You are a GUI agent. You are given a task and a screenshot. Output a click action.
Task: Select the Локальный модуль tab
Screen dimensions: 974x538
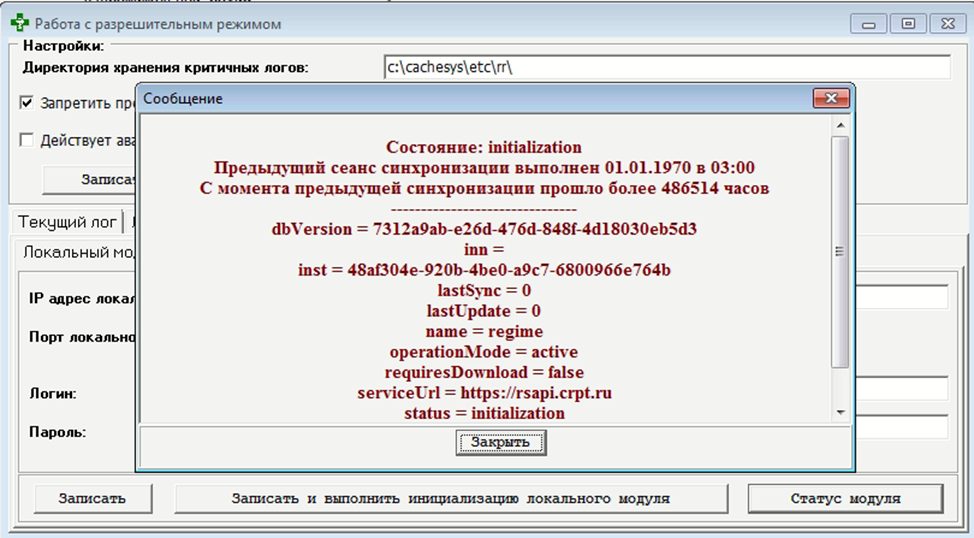point(78,252)
